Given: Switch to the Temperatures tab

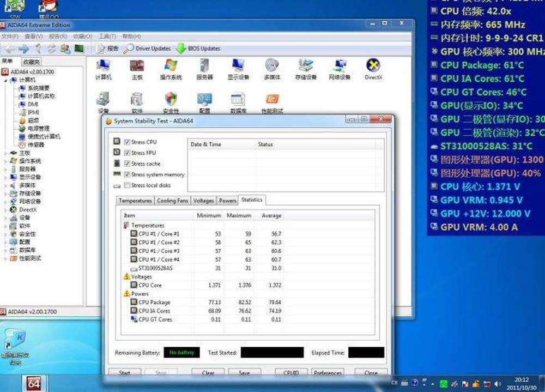Looking at the screenshot, I should click(x=135, y=201).
